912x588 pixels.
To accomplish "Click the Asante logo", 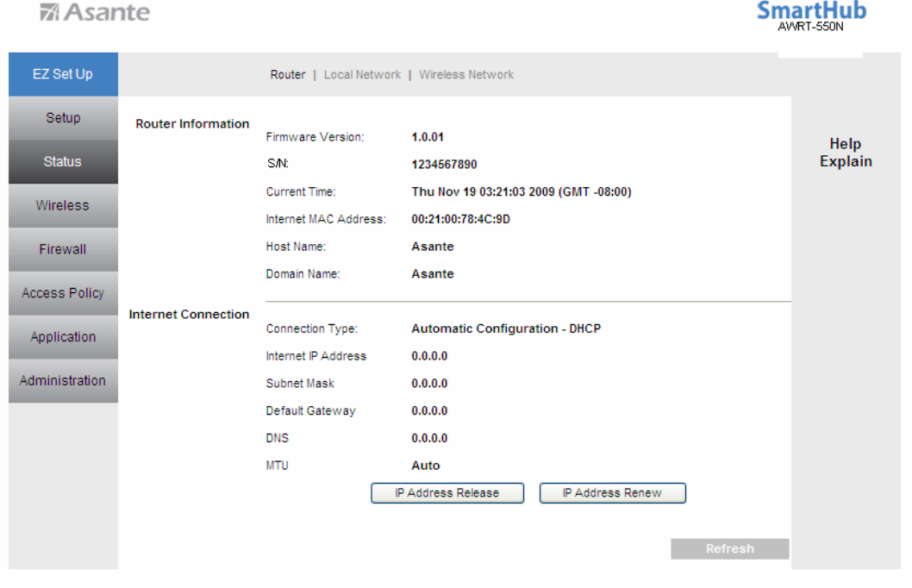I will pos(95,12).
